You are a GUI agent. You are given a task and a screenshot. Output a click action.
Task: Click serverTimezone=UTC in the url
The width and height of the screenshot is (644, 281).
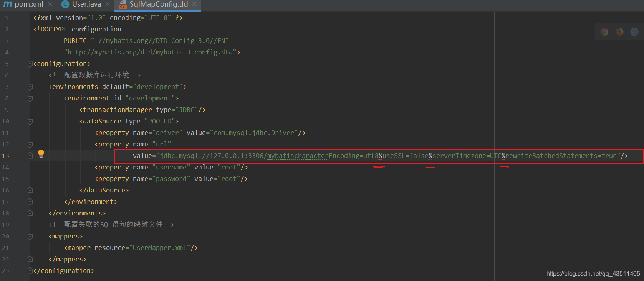click(x=467, y=156)
